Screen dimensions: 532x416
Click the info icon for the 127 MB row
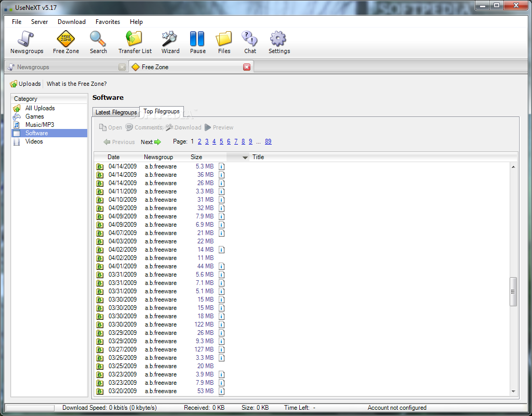pos(221,349)
